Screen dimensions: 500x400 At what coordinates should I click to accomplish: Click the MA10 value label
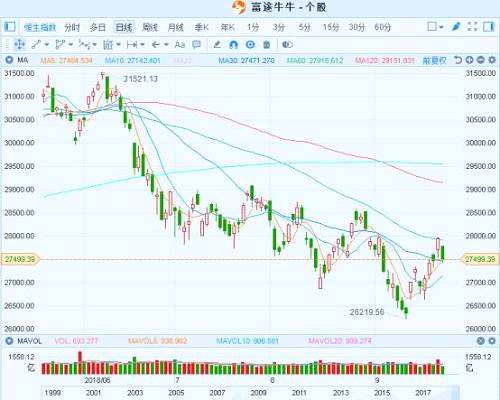click(x=133, y=60)
